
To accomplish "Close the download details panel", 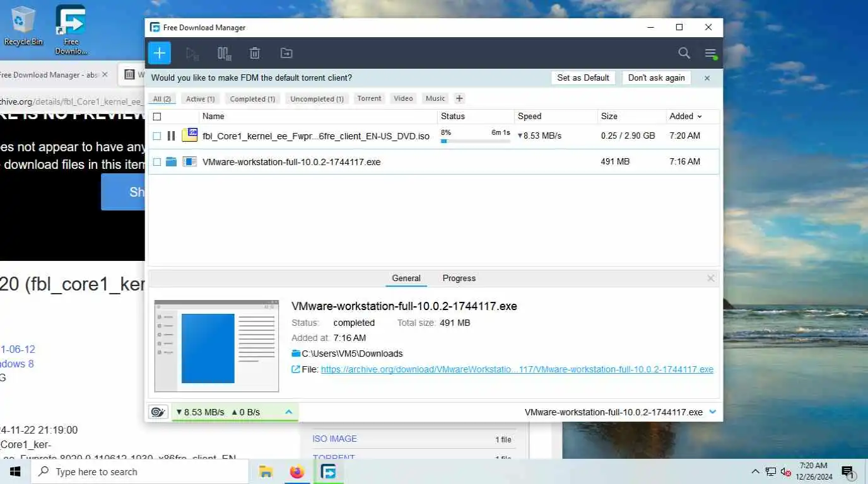I will [x=711, y=278].
